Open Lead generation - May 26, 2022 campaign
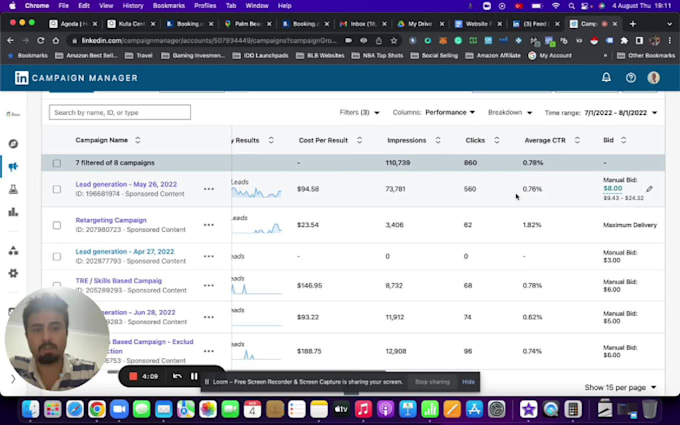This screenshot has width=680, height=425. coord(126,184)
